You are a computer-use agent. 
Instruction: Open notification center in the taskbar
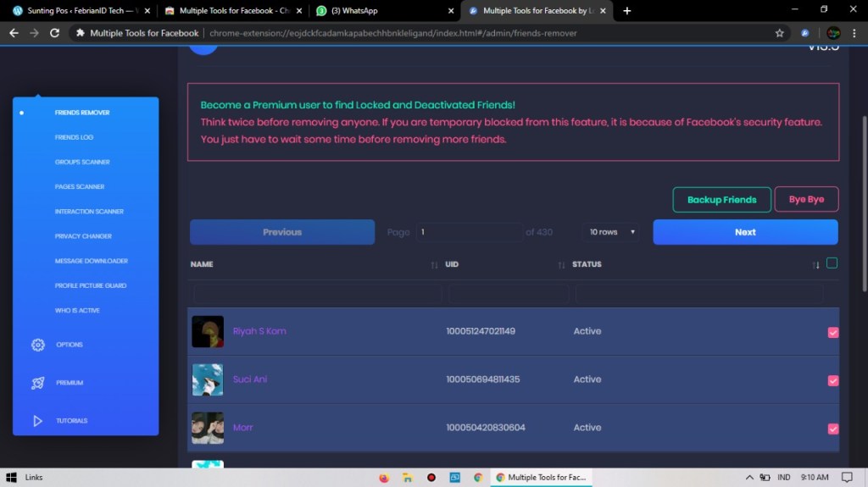847,478
